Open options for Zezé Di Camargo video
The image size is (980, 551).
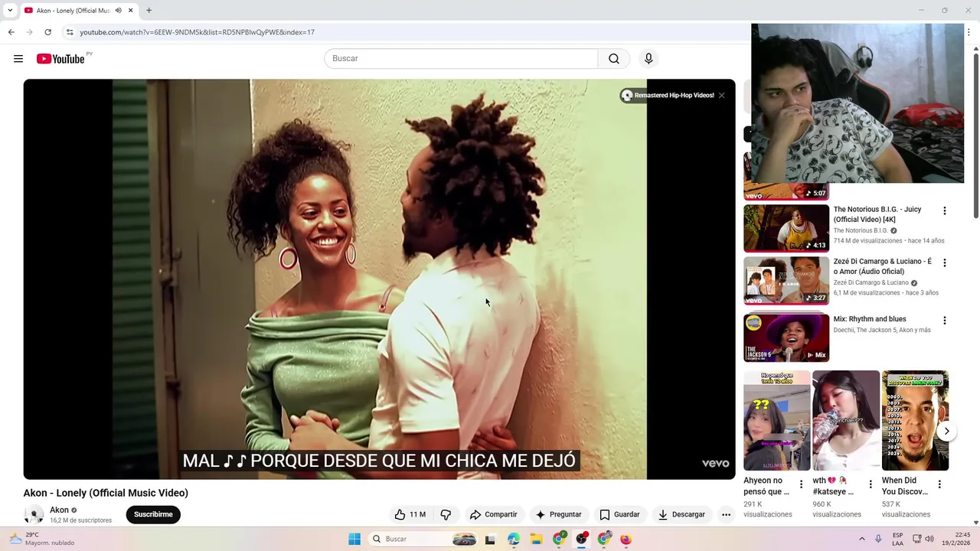click(x=944, y=263)
